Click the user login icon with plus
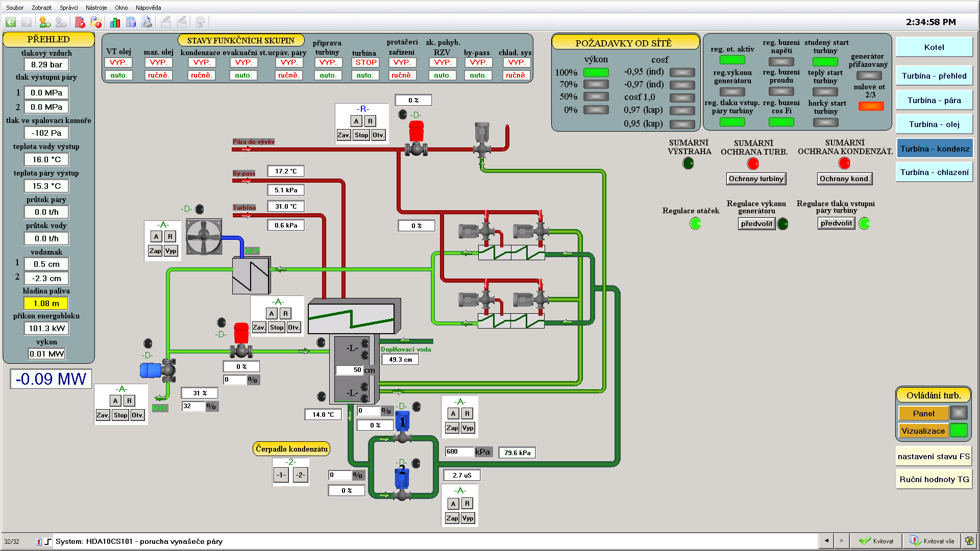This screenshot has height=551, width=980. pos(45,22)
